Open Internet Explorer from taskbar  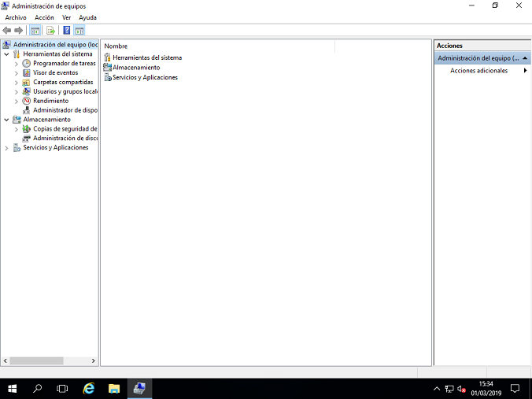click(89, 389)
